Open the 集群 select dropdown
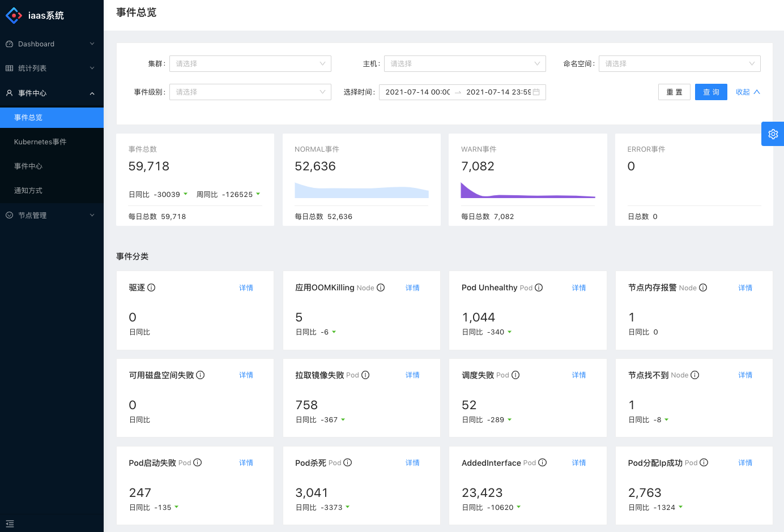This screenshot has width=784, height=532. (250, 63)
